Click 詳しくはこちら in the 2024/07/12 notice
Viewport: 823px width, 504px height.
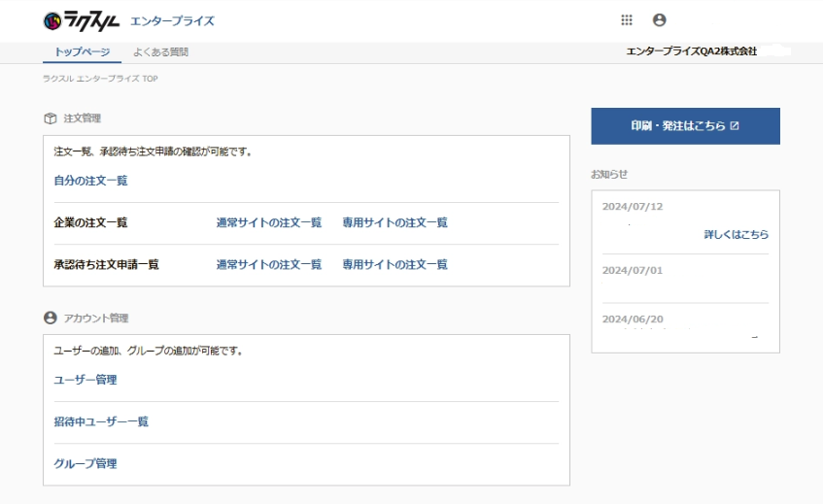[x=737, y=234]
